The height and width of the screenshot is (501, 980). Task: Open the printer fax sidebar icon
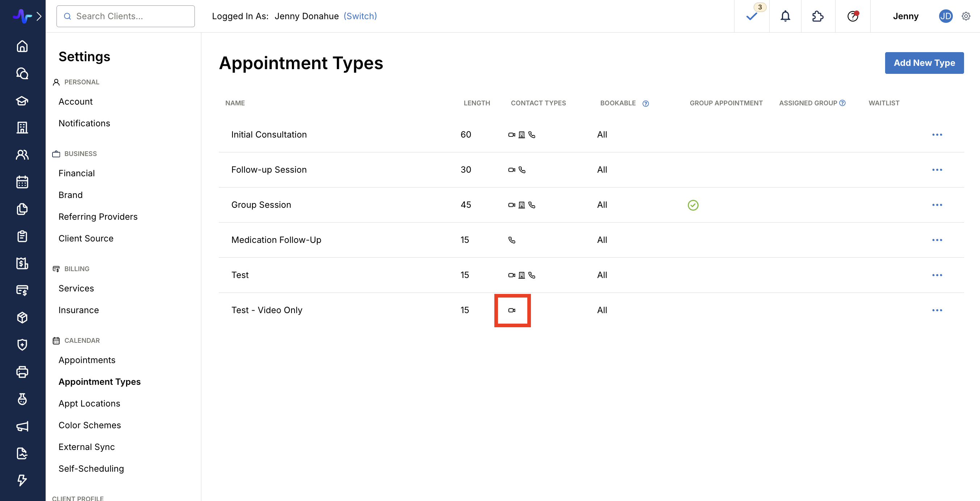[x=22, y=372]
